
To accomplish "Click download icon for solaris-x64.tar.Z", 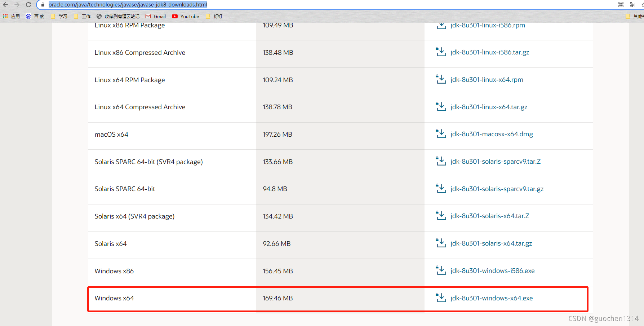I will pyautogui.click(x=441, y=216).
